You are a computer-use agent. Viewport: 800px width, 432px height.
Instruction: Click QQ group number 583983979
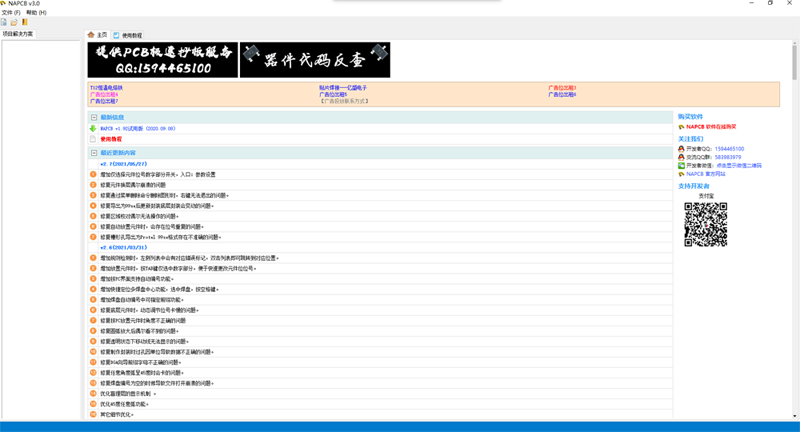click(x=728, y=157)
